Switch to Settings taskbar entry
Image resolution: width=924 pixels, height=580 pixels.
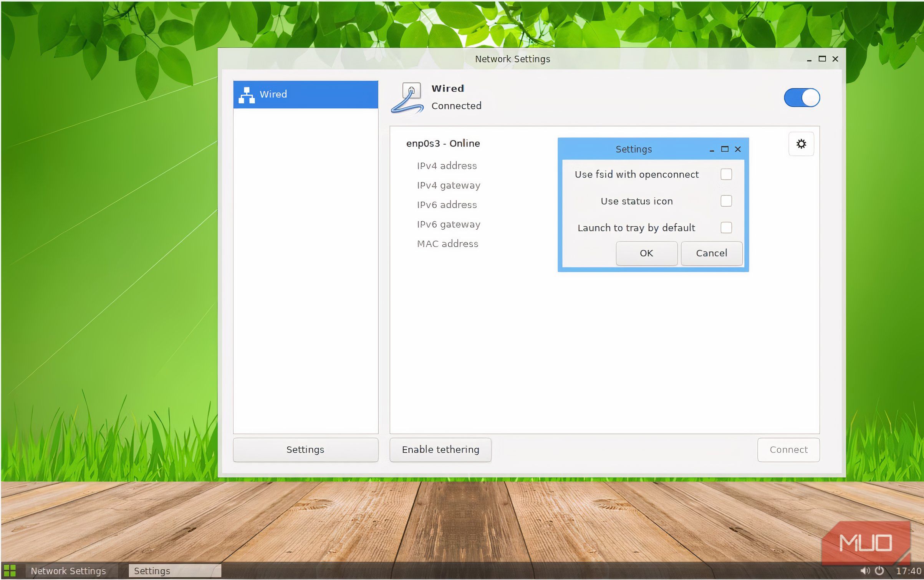(174, 571)
